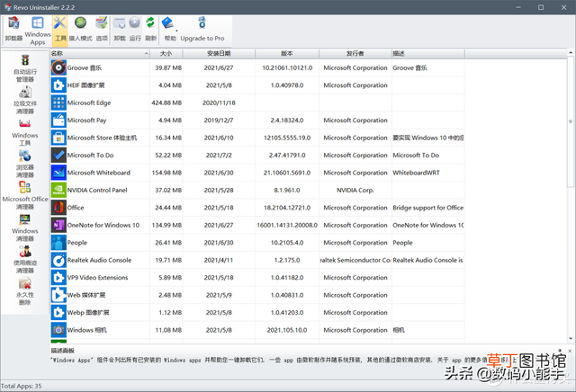Open the 卸载器 (Uninstaller) toolbar module
The image size is (576, 392).
13,30
